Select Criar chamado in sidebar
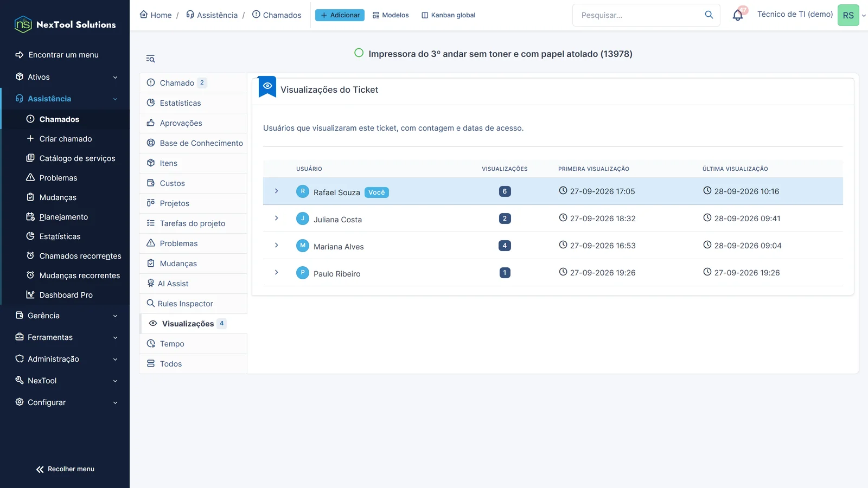The height and width of the screenshot is (488, 868). 66,139
